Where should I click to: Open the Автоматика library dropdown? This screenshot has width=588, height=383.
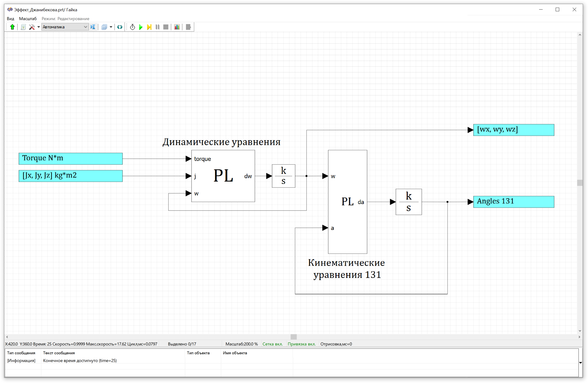pyautogui.click(x=65, y=27)
